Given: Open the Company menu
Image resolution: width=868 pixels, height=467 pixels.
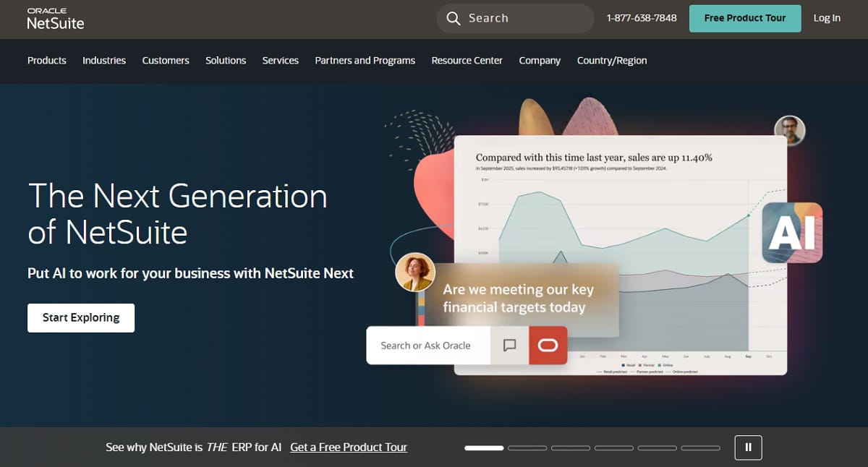Looking at the screenshot, I should click(x=540, y=61).
